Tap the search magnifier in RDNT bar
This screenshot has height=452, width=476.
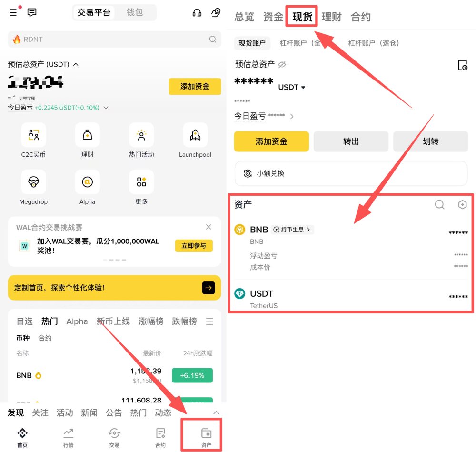[213, 39]
